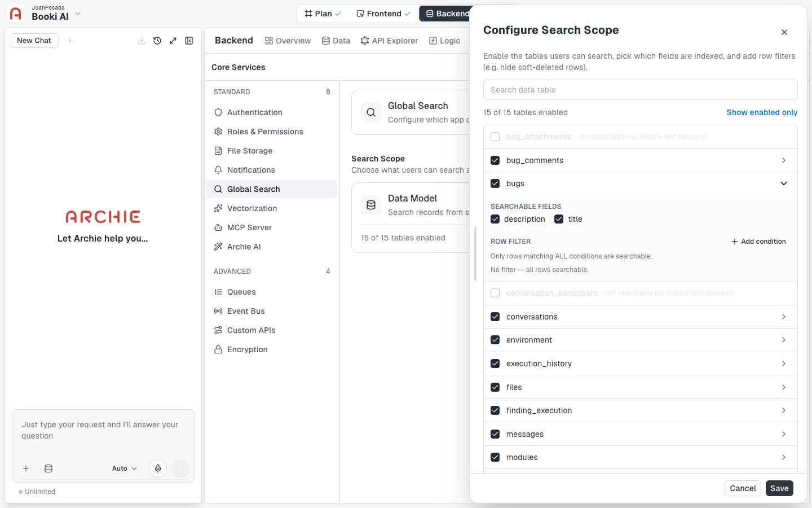Toggle the title searchable field

click(x=559, y=219)
